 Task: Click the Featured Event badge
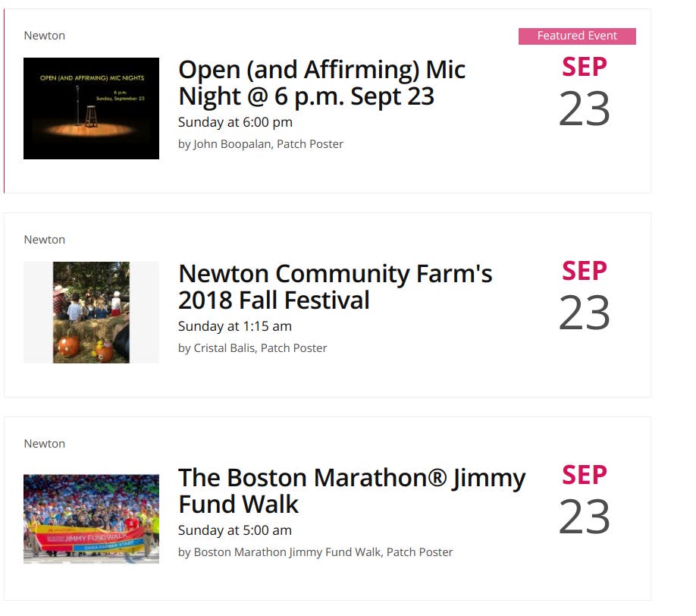coord(577,36)
